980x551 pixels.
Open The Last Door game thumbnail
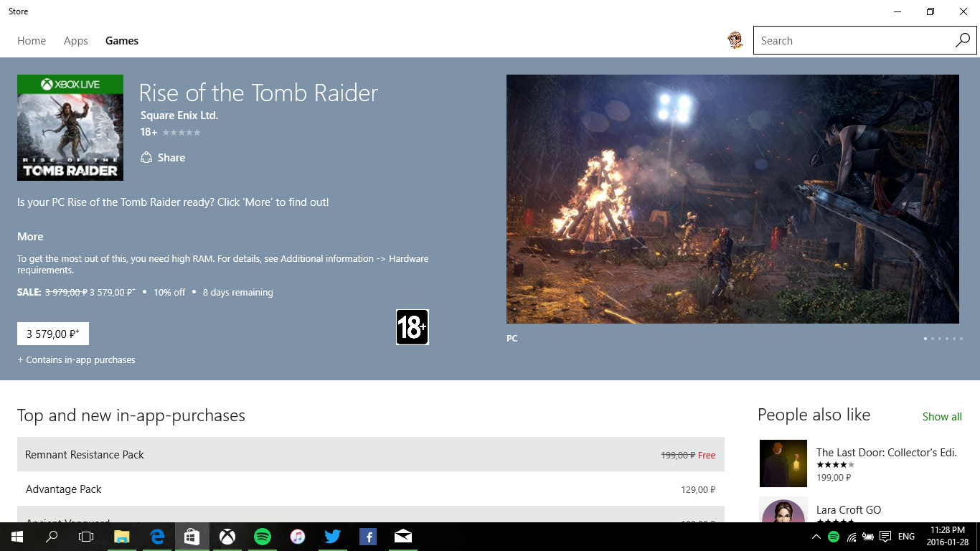coord(783,463)
